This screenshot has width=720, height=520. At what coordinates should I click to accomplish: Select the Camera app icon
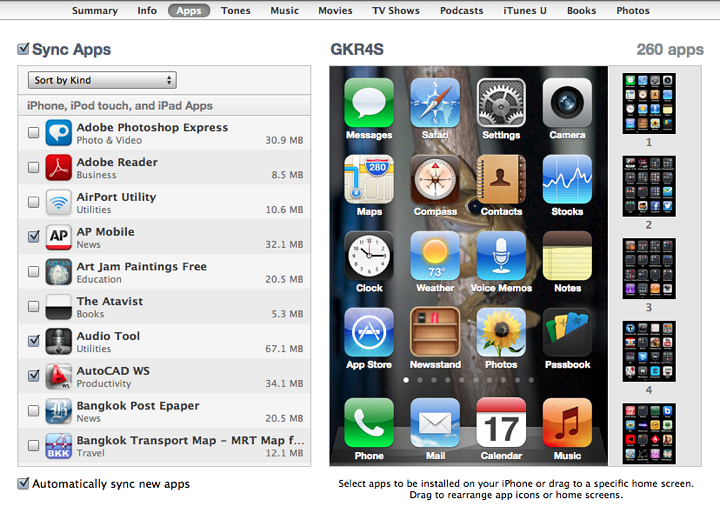[567, 102]
